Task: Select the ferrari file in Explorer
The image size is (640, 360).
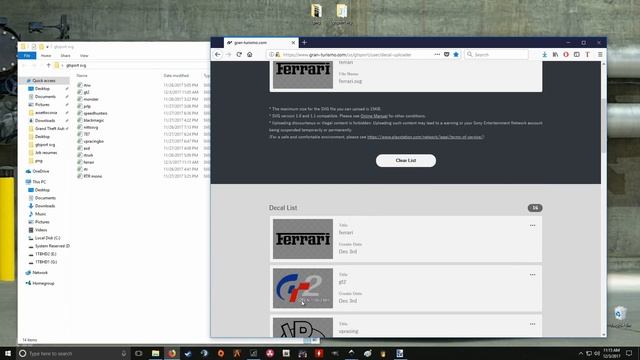Action: (x=89, y=162)
